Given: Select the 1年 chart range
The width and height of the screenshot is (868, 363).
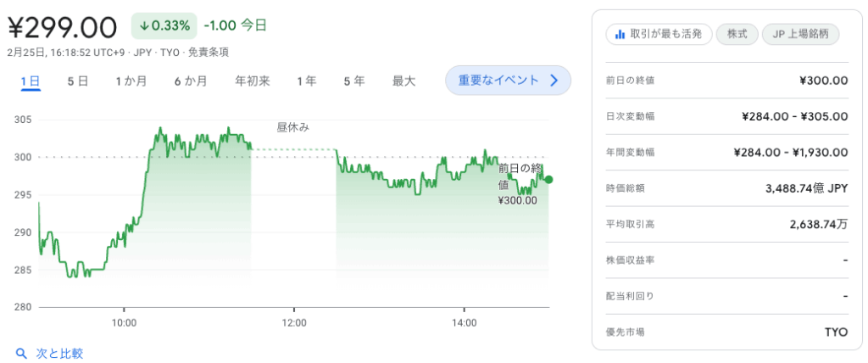Looking at the screenshot, I should coord(307,81).
